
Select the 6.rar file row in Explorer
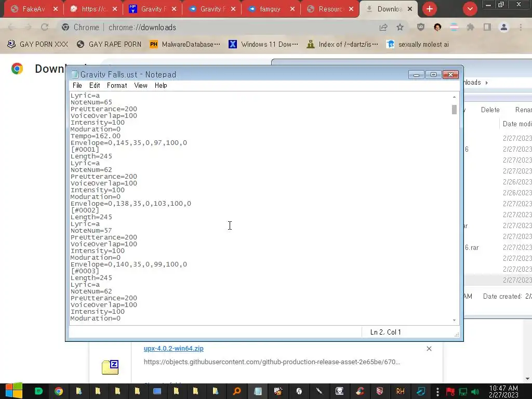pos(498,248)
